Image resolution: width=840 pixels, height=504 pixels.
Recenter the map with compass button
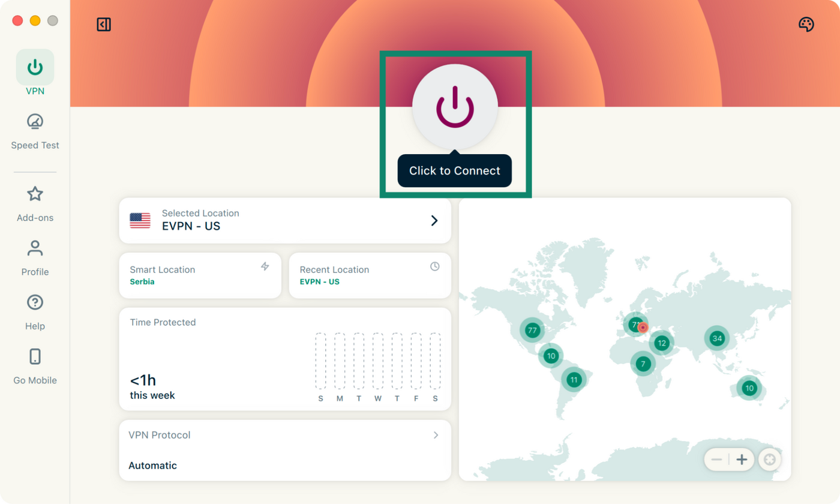pos(770,460)
